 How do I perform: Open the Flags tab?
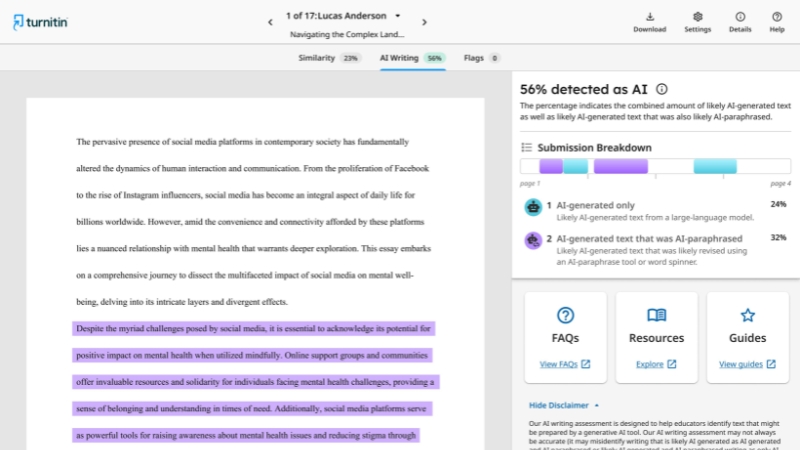481,58
